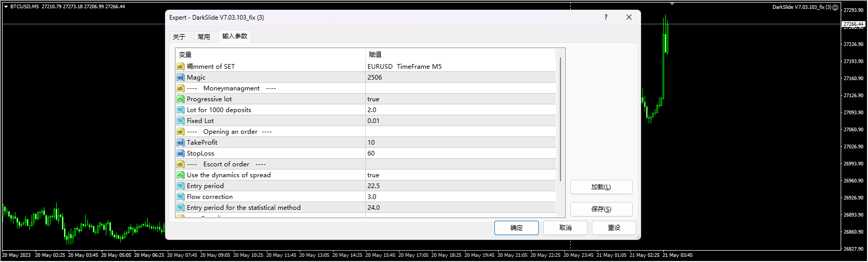The height and width of the screenshot is (262, 868).
Task: Select the Fixed Lot variable name
Action: 200,121
